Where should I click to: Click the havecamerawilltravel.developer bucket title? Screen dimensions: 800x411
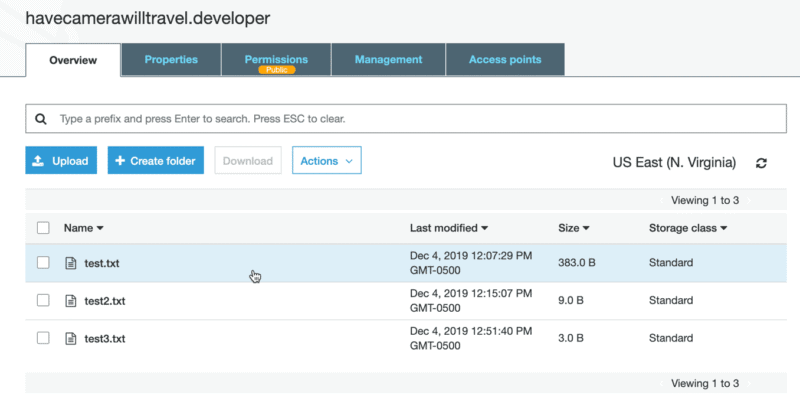tap(148, 18)
